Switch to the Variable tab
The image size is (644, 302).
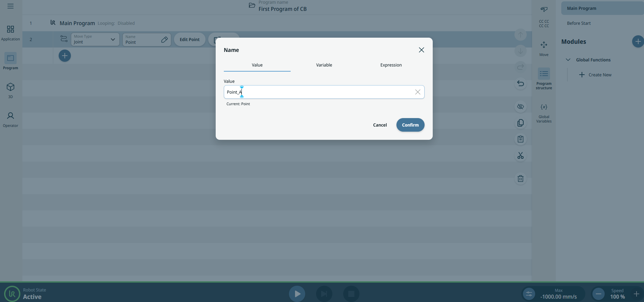coord(324,65)
